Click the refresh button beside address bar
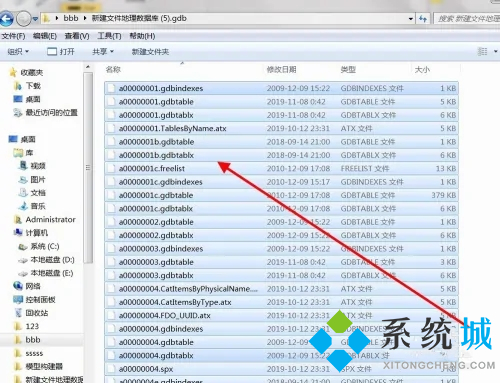This screenshot has height=383, width=500. pos(423,19)
